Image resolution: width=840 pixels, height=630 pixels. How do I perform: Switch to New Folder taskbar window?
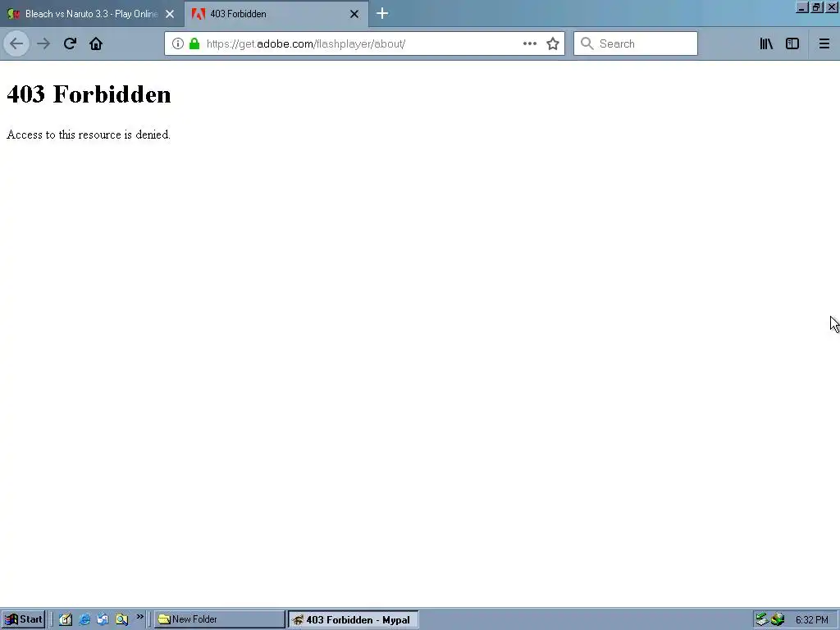click(220, 619)
